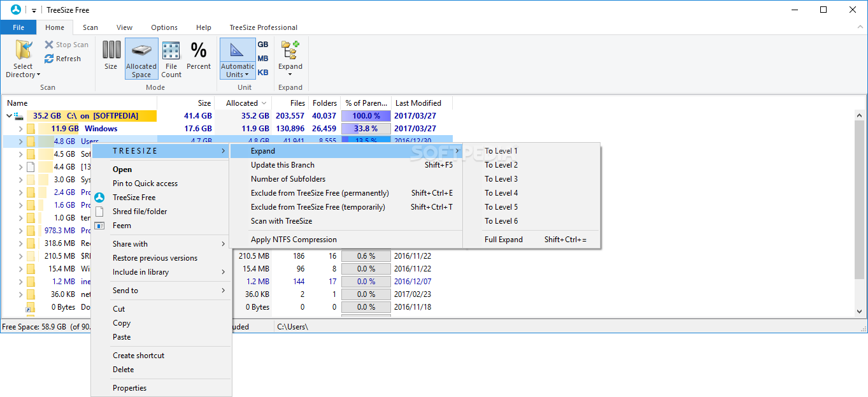Screen dimensions: 868x397
Task: Expand To Level 3
Action: pyautogui.click(x=532, y=179)
